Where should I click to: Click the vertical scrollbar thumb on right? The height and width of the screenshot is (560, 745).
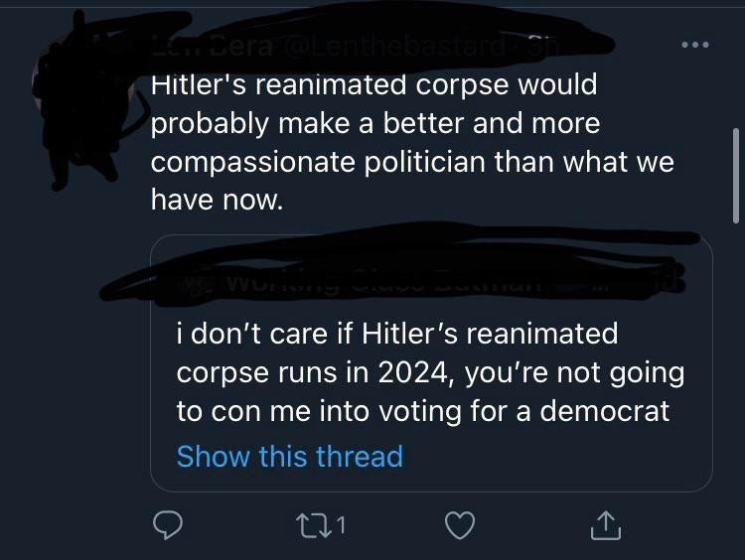(736, 175)
